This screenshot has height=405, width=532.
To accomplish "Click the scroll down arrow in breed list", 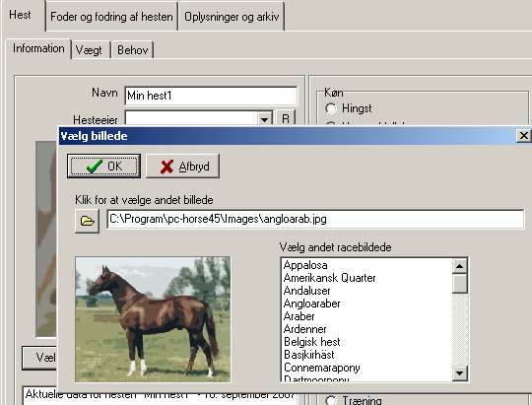I will 460,373.
